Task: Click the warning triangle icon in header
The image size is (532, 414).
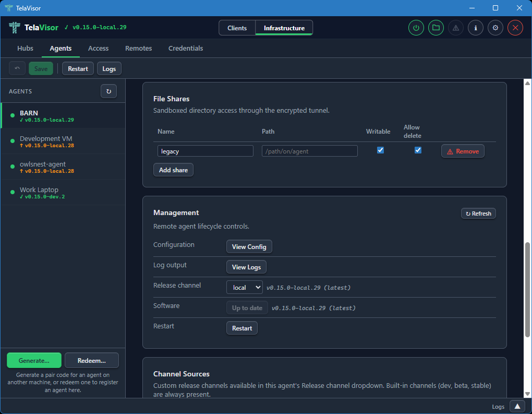Action: (456, 28)
